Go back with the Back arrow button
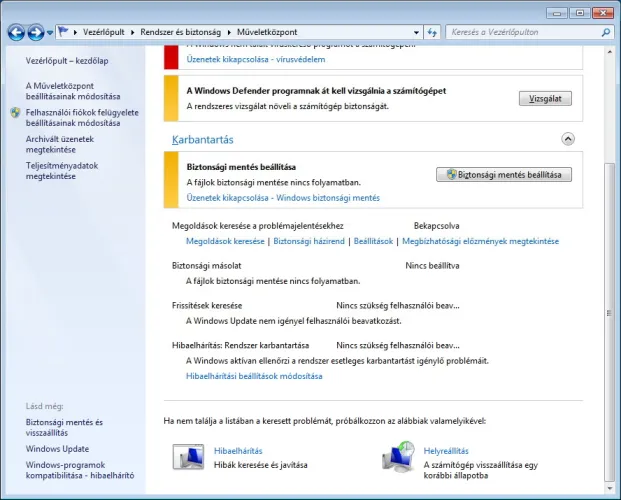Image resolution: width=621 pixels, height=500 pixels. click(16, 32)
